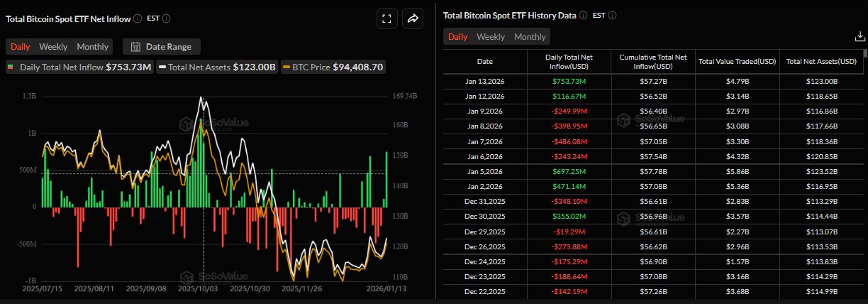Download the ETF history data

click(860, 36)
